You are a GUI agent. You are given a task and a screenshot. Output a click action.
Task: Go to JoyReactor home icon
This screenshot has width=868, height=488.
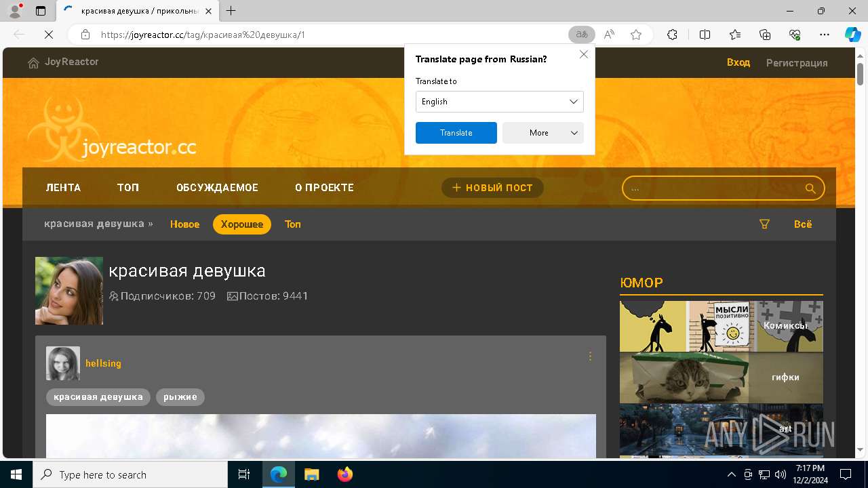pyautogui.click(x=33, y=62)
